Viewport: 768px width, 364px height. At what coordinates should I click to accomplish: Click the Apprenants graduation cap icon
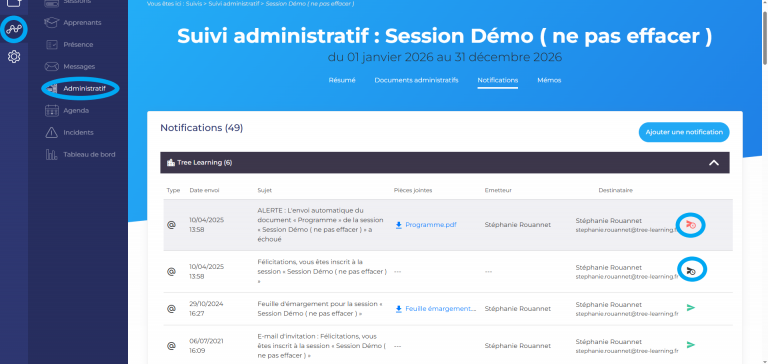point(51,23)
